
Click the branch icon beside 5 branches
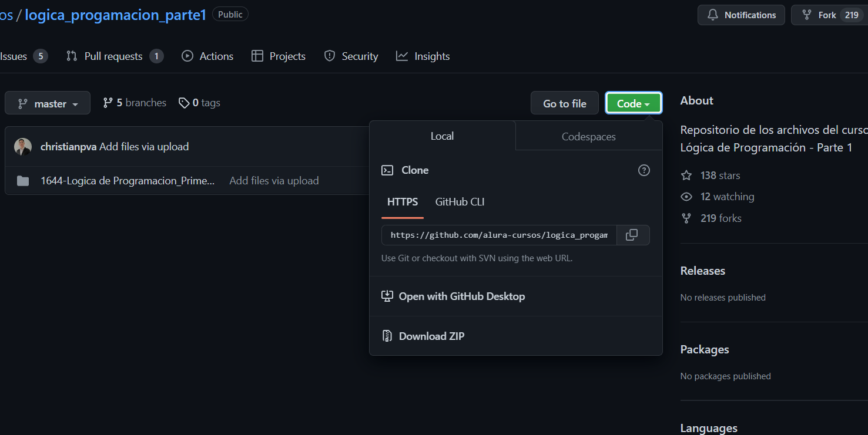(108, 103)
